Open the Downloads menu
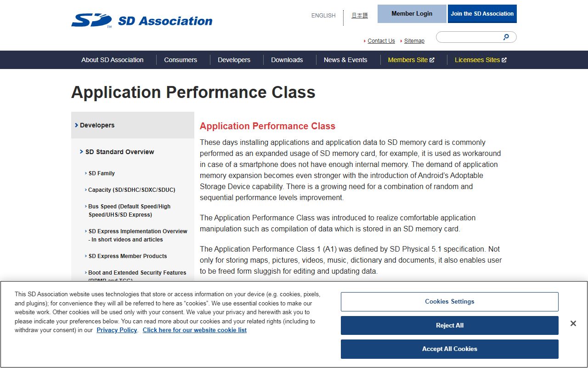 (x=287, y=60)
